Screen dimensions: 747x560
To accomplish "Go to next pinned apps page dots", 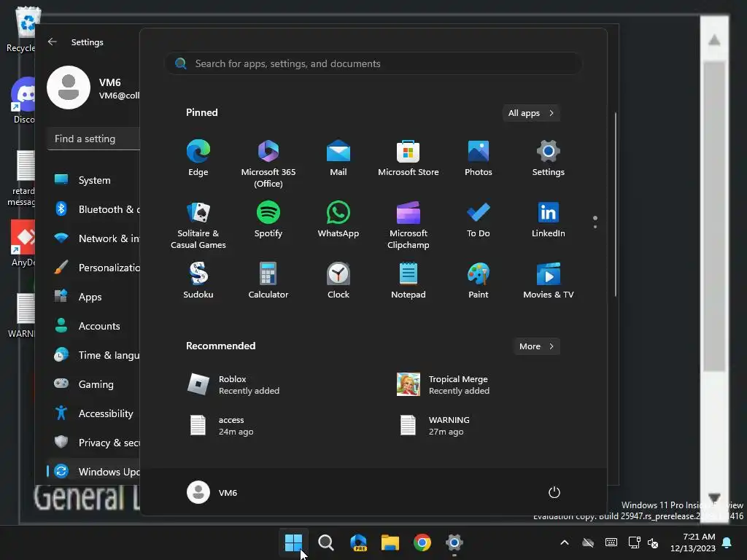I will point(595,222).
